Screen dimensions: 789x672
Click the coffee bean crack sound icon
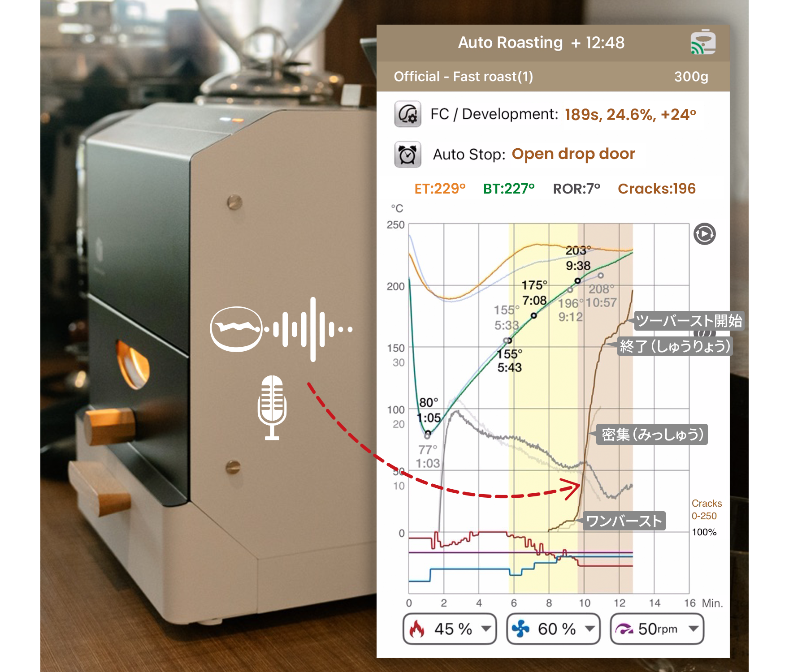[x=236, y=329]
